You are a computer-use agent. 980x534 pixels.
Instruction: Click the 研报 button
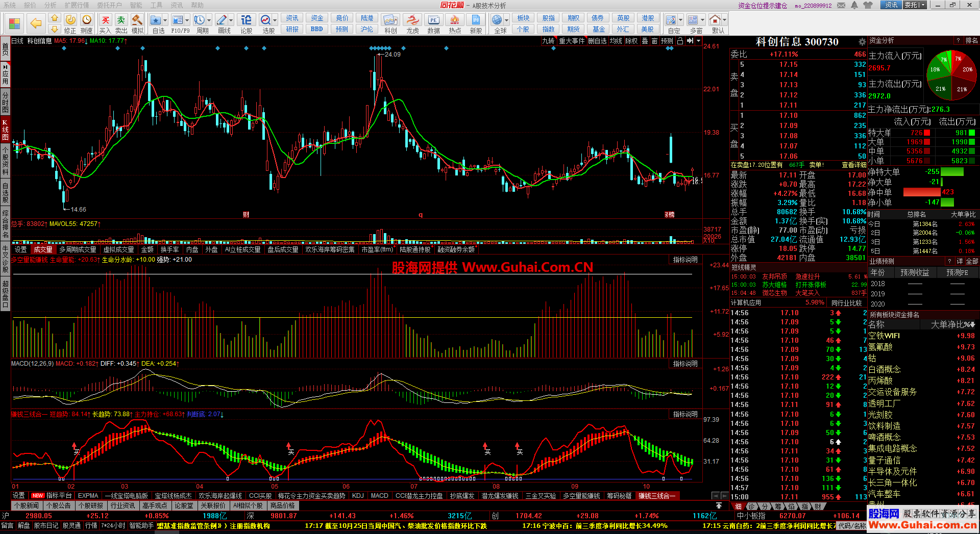(292, 29)
